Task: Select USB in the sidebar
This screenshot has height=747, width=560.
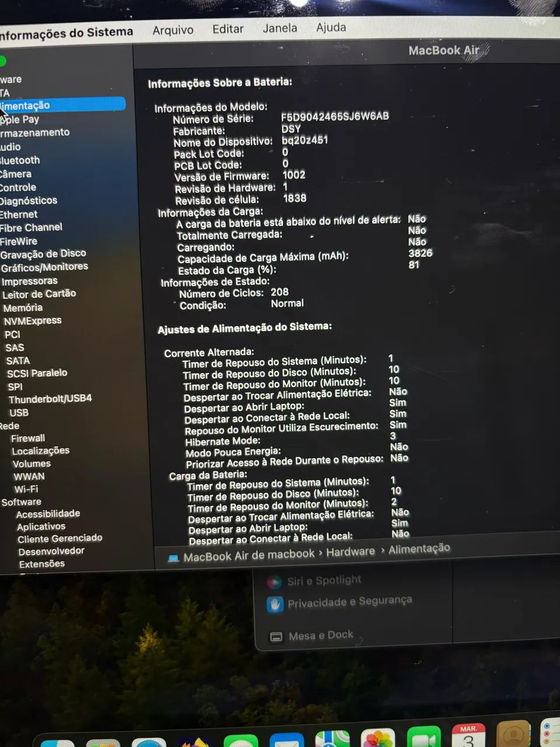Action: (19, 413)
